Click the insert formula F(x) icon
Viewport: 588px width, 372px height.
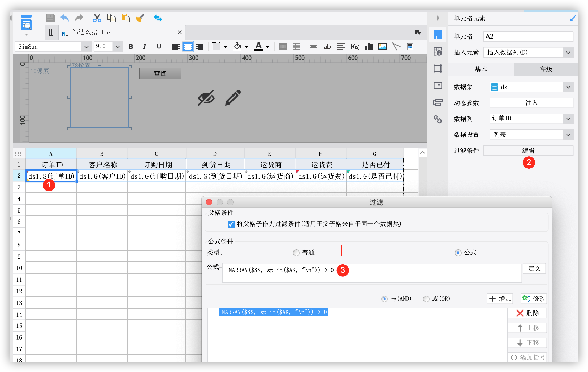coord(355,47)
